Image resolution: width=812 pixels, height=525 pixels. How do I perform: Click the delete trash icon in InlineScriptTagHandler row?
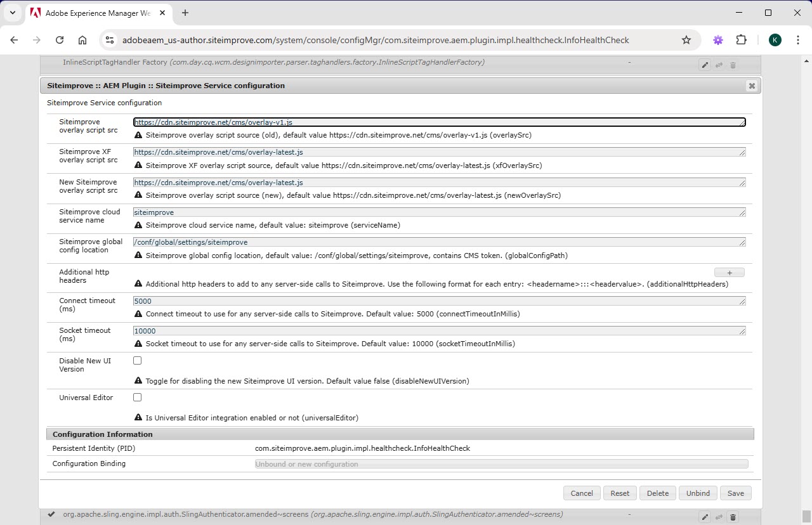click(733, 65)
